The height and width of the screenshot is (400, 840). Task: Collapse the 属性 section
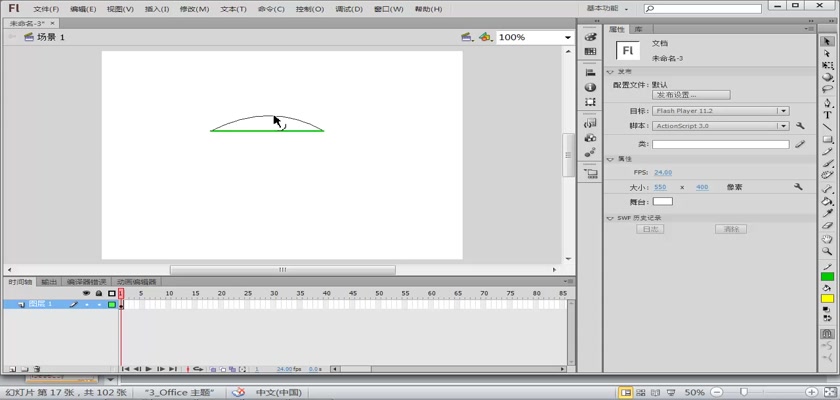click(x=610, y=159)
